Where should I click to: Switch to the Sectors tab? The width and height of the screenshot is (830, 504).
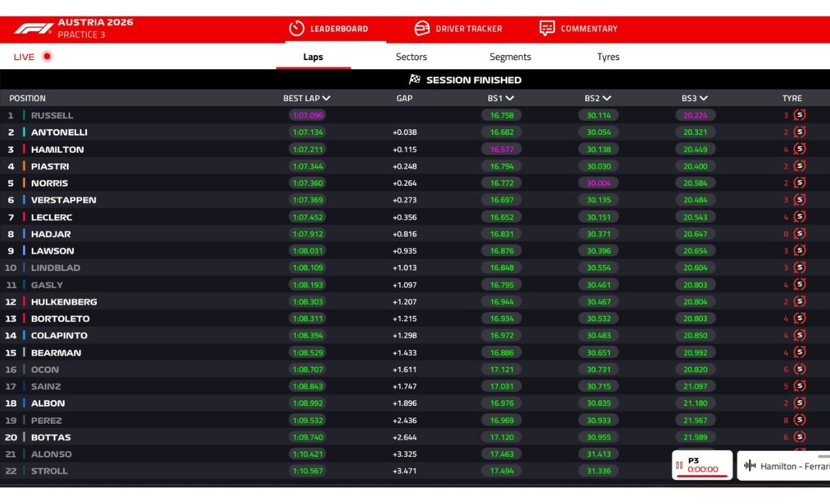pos(412,57)
